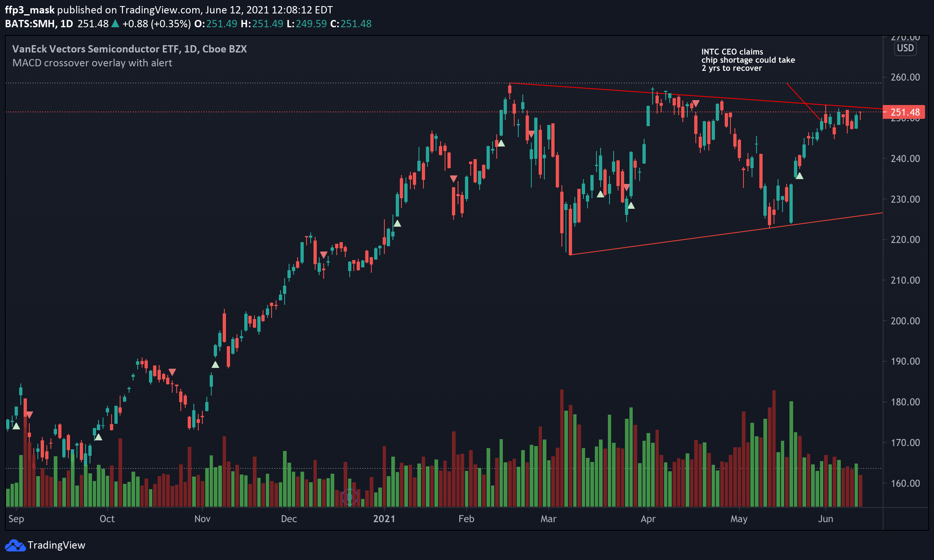Select the November bullish MACD signal arrow
This screenshot has width=934, height=560.
[215, 365]
